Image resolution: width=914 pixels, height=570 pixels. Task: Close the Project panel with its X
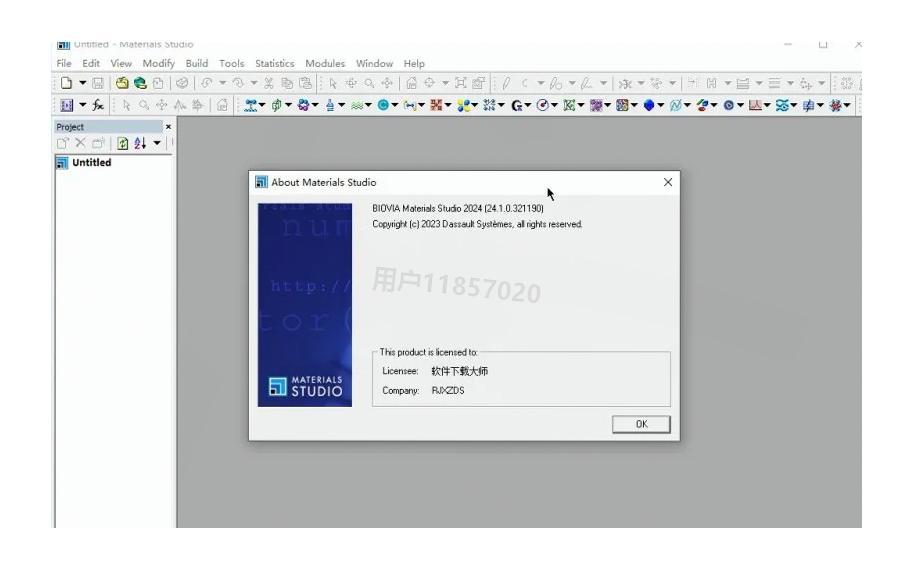pos(168,126)
